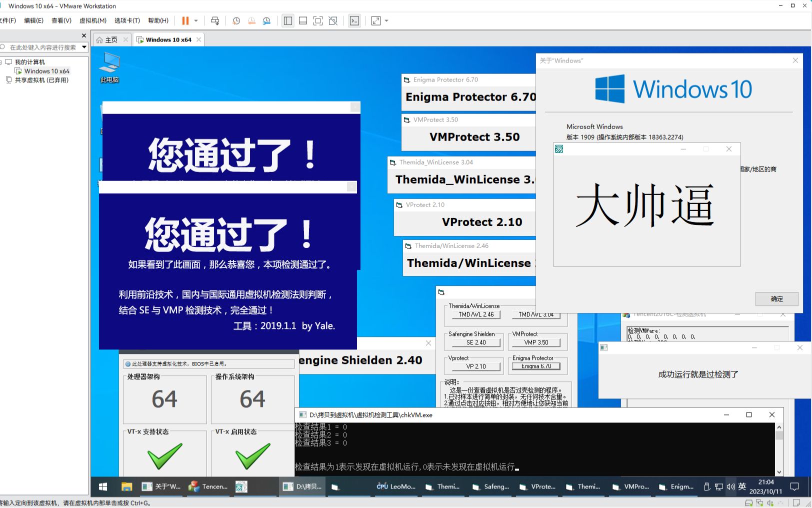Pause the virtual machine with the orange pause icon
The image size is (812, 508).
[185, 21]
